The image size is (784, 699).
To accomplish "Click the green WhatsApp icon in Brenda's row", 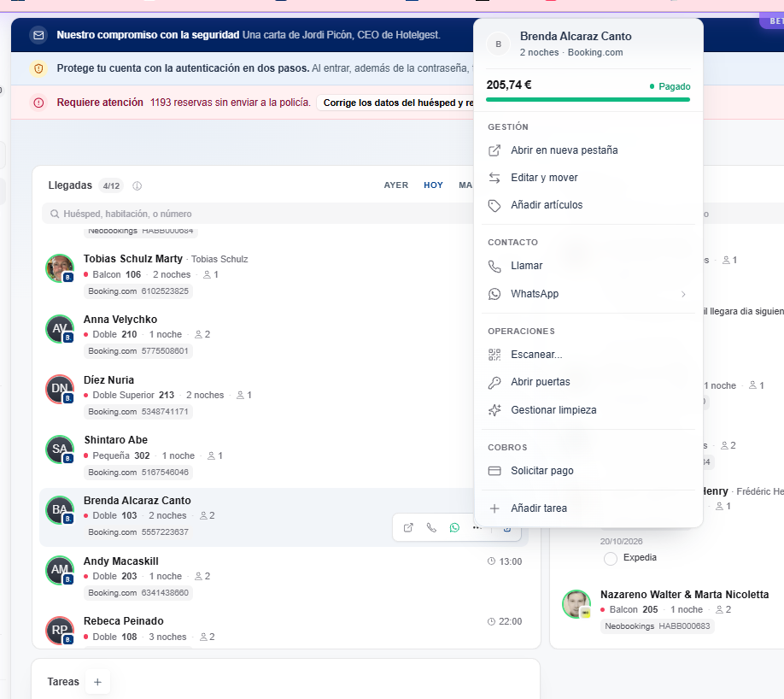I will 454,527.
